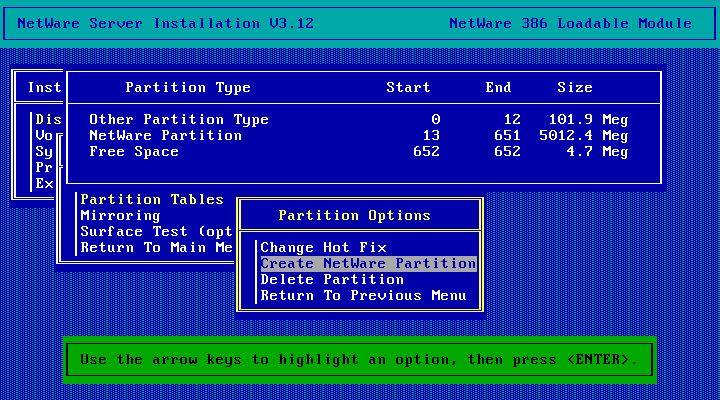
Task: Click the NetWare Partition row
Action: click(359, 135)
